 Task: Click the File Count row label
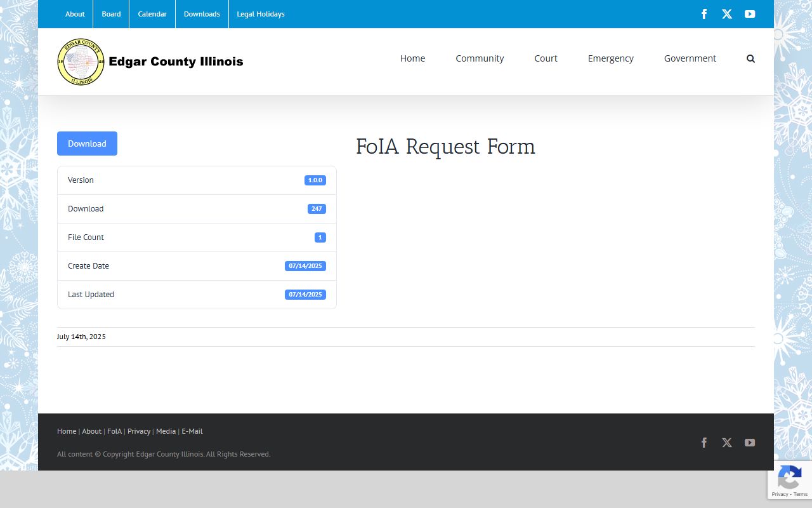coord(86,237)
